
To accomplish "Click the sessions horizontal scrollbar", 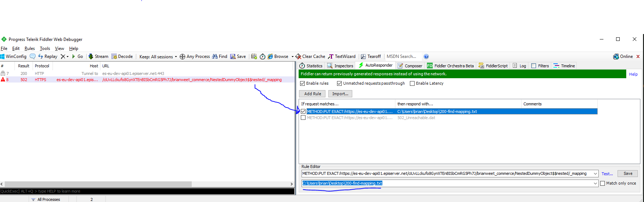I will tap(147, 184).
